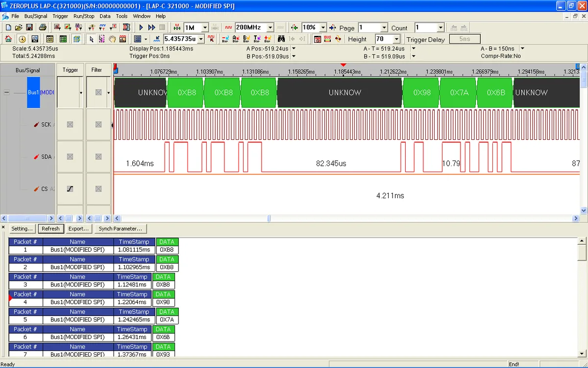This screenshot has height=368, width=588.
Task: Open the Height 70 dropdown
Action: [396, 39]
